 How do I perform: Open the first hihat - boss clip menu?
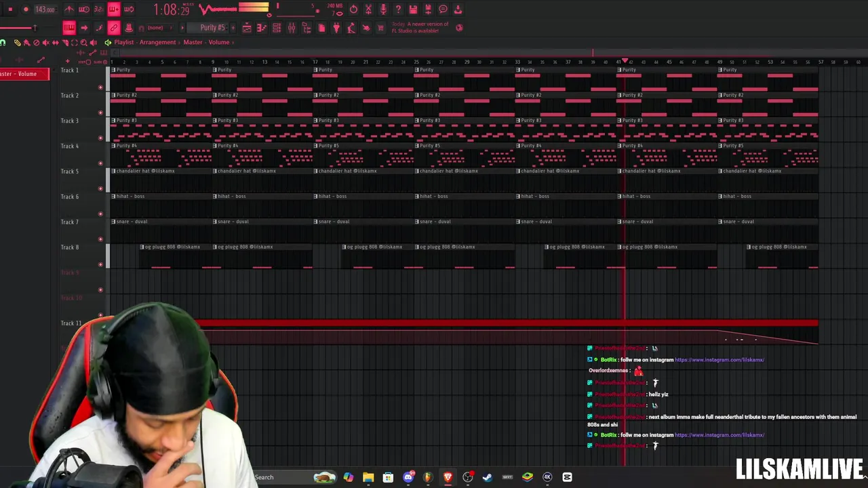(x=113, y=197)
